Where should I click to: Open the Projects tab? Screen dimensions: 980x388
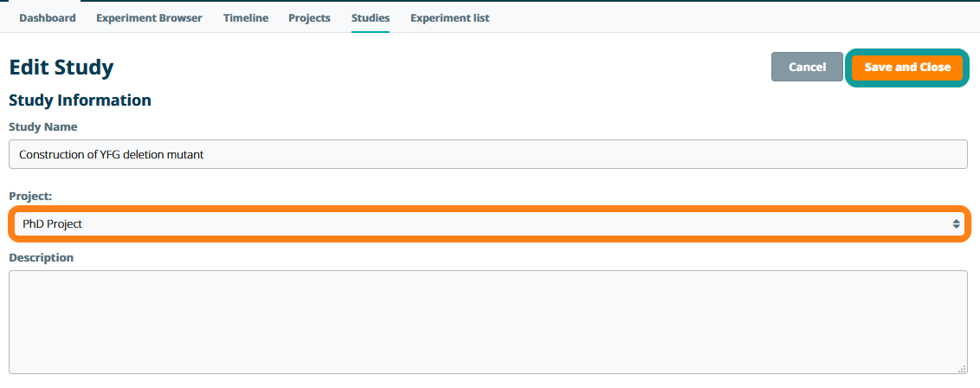coord(309,18)
